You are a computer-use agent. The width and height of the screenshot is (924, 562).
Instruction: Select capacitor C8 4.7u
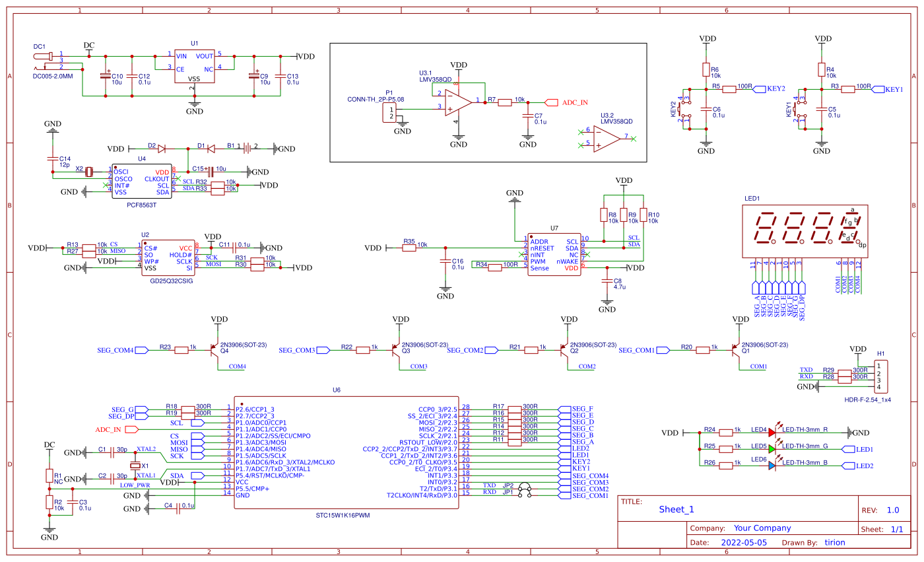(x=607, y=280)
